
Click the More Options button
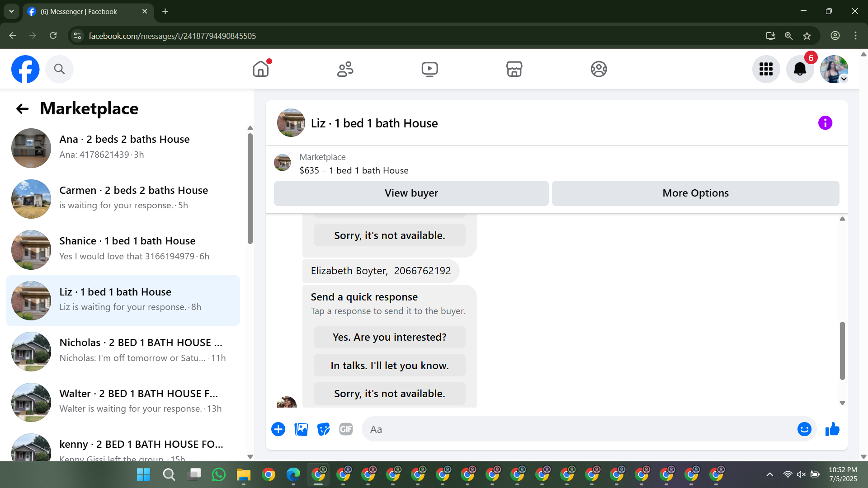click(x=695, y=193)
